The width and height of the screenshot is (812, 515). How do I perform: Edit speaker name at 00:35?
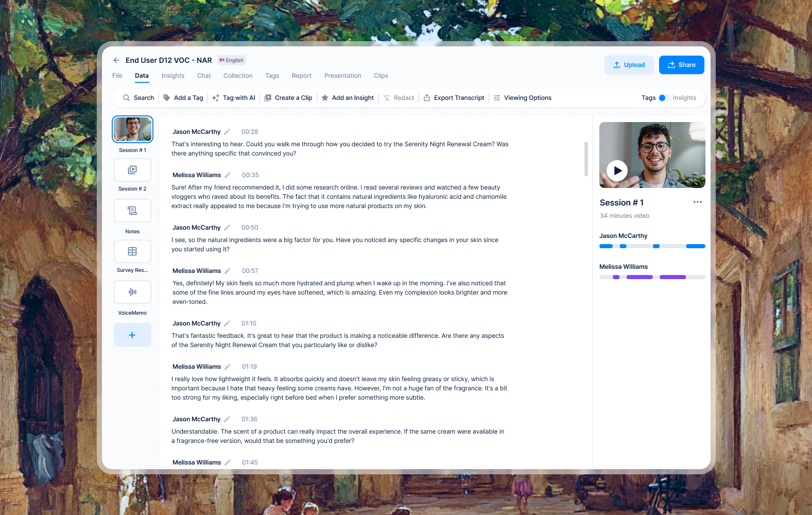pos(228,175)
